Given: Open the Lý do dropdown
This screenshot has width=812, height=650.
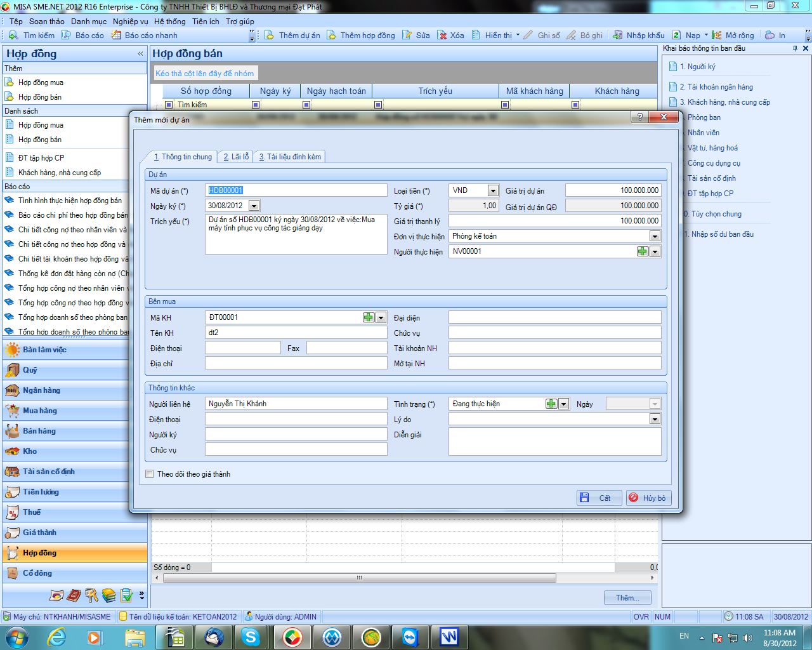Looking at the screenshot, I should [655, 419].
